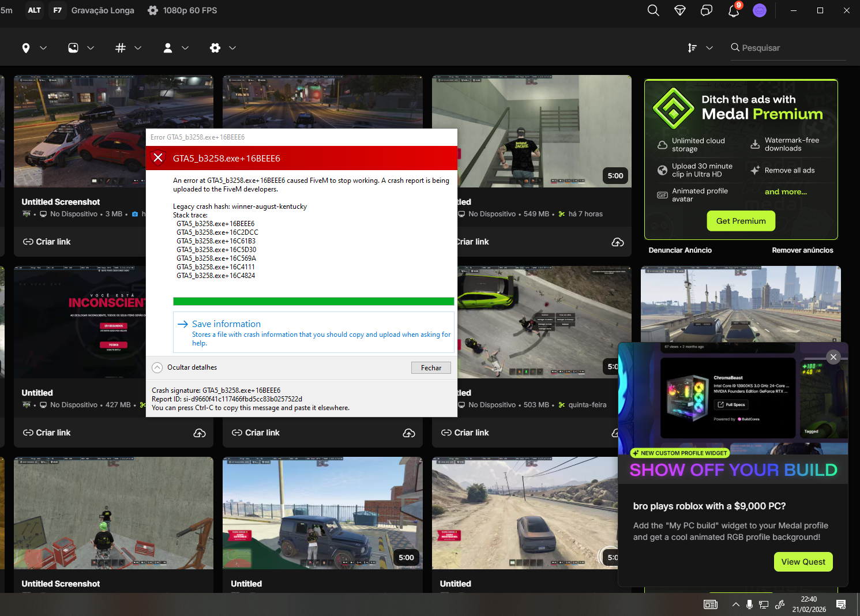Click the scissors icon beside quinta-feira
860x616 pixels.
[x=561, y=405]
